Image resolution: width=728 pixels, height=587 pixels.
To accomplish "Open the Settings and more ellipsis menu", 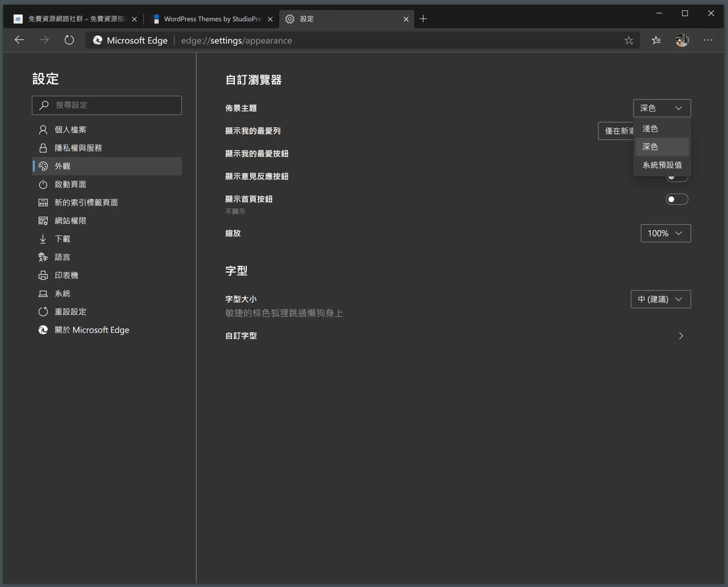I will [708, 40].
